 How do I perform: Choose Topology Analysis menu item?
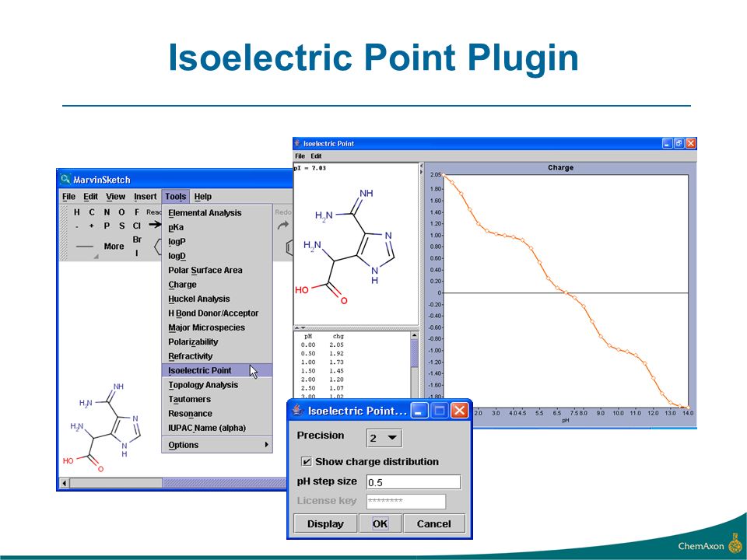click(217, 385)
